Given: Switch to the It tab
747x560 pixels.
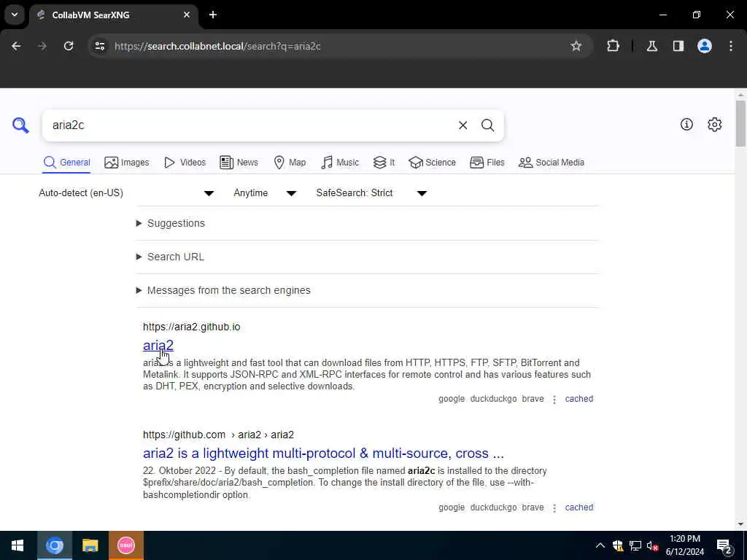Looking at the screenshot, I should pos(384,163).
